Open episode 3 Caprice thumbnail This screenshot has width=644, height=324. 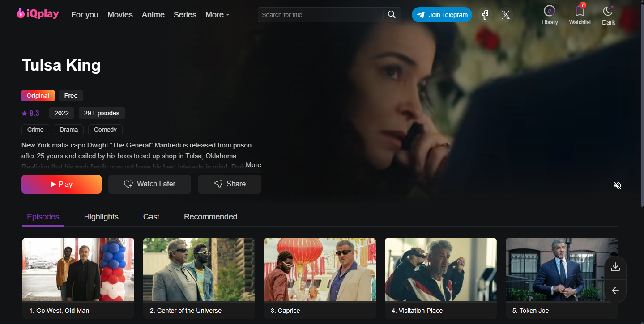tap(320, 269)
